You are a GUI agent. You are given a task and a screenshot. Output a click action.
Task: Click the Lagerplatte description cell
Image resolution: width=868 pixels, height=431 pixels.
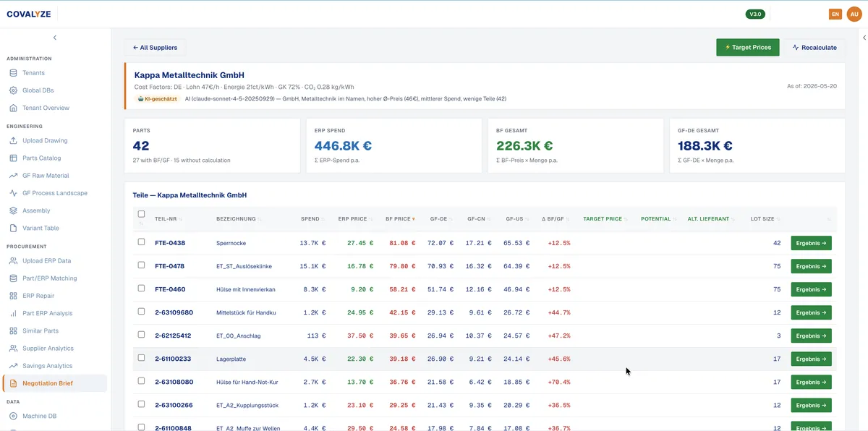232,359
